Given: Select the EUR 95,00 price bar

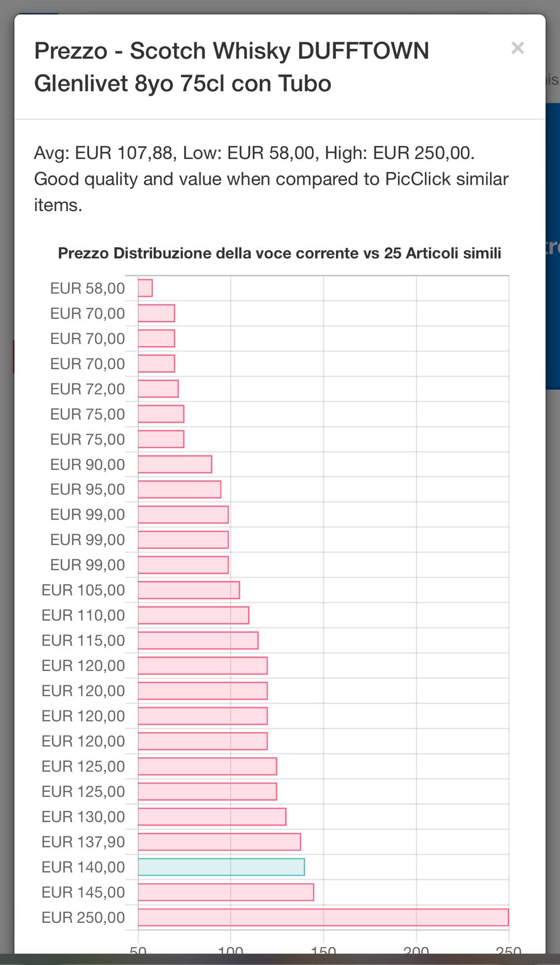Looking at the screenshot, I should (x=179, y=490).
